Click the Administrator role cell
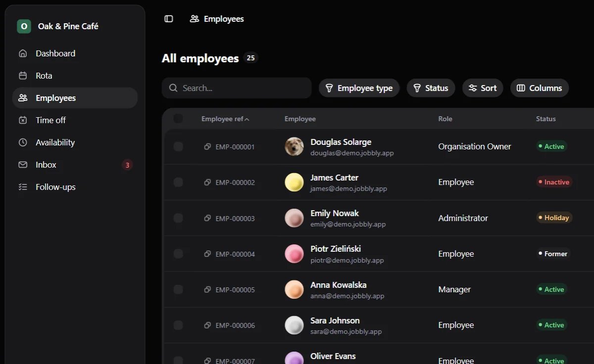The width and height of the screenshot is (594, 364). [x=463, y=218]
